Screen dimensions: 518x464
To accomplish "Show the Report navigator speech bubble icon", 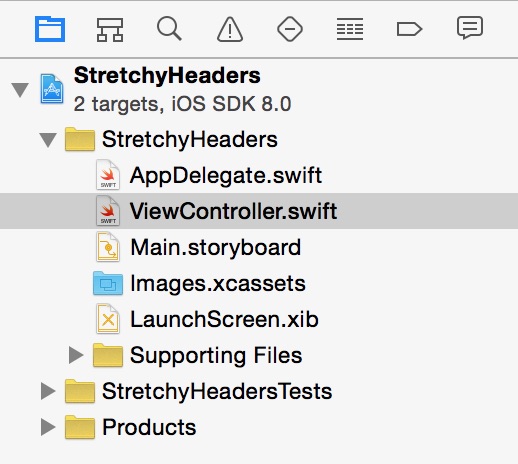I will click(x=470, y=28).
